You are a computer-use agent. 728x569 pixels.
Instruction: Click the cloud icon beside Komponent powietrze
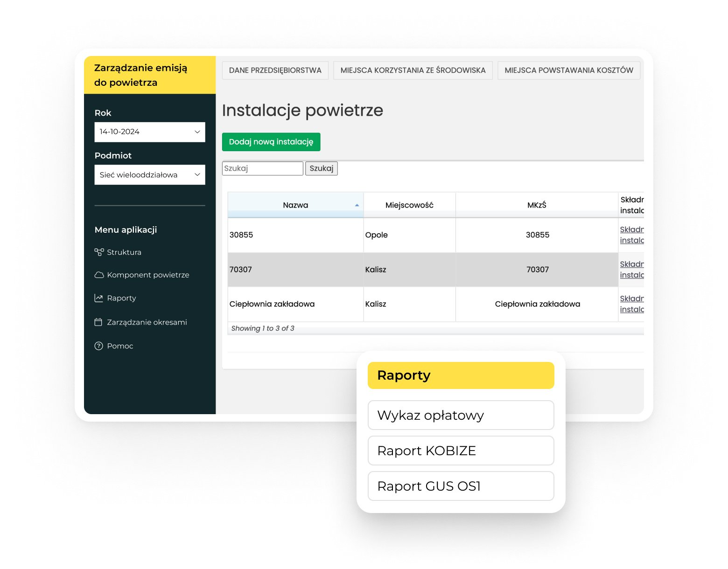(99, 275)
